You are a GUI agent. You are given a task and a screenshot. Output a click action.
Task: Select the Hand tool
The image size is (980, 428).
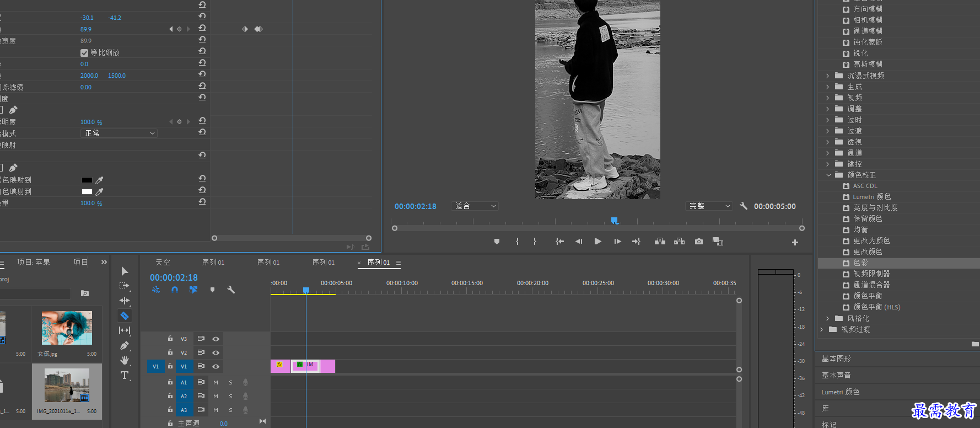[125, 360]
